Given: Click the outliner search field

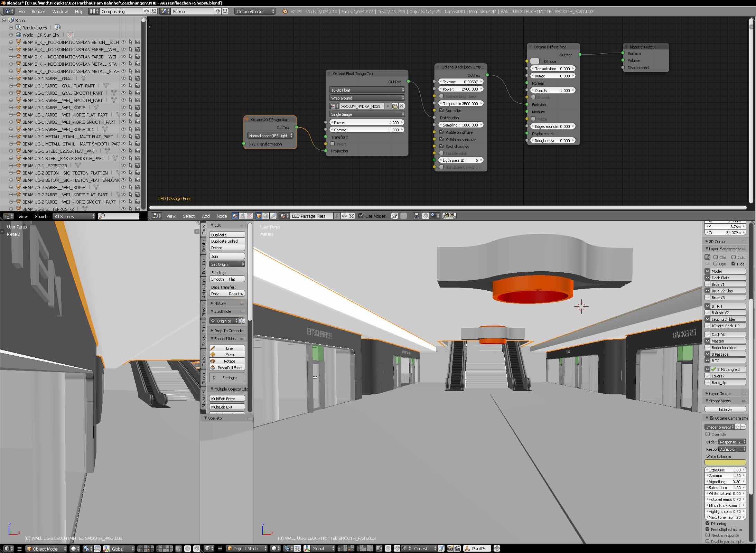Looking at the screenshot, I should point(119,216).
